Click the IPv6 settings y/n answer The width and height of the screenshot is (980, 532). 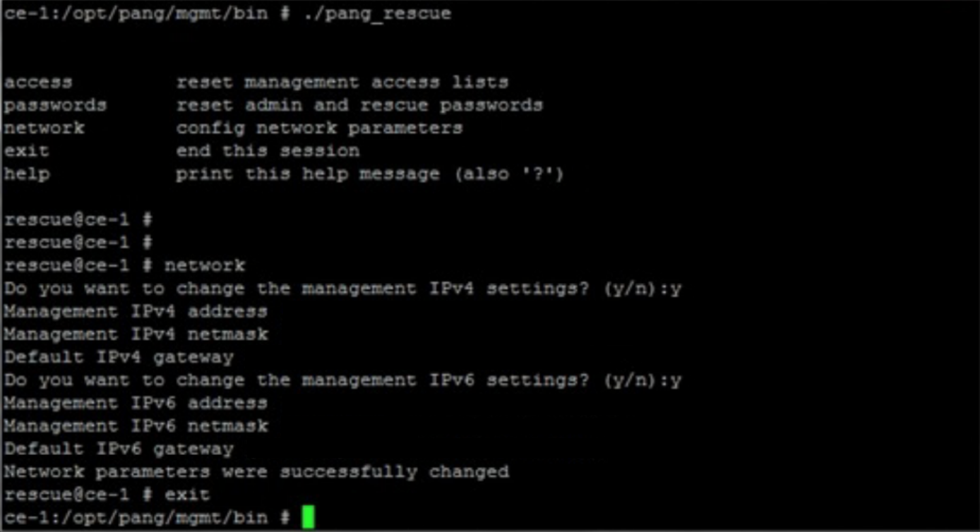(676, 380)
